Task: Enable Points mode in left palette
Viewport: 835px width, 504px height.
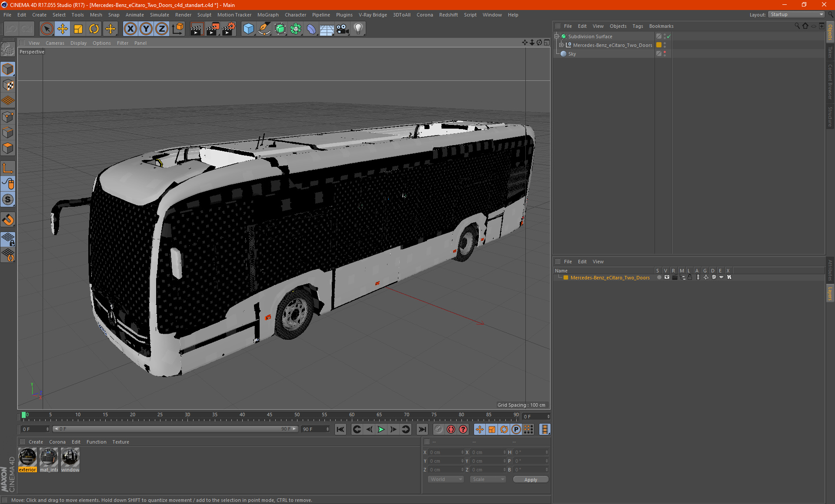Action: pyautogui.click(x=8, y=116)
